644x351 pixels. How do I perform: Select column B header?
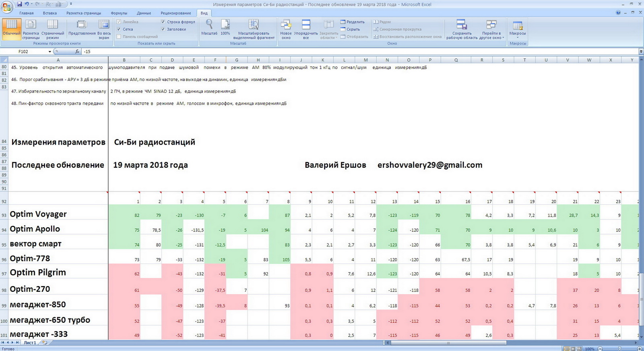click(124, 60)
